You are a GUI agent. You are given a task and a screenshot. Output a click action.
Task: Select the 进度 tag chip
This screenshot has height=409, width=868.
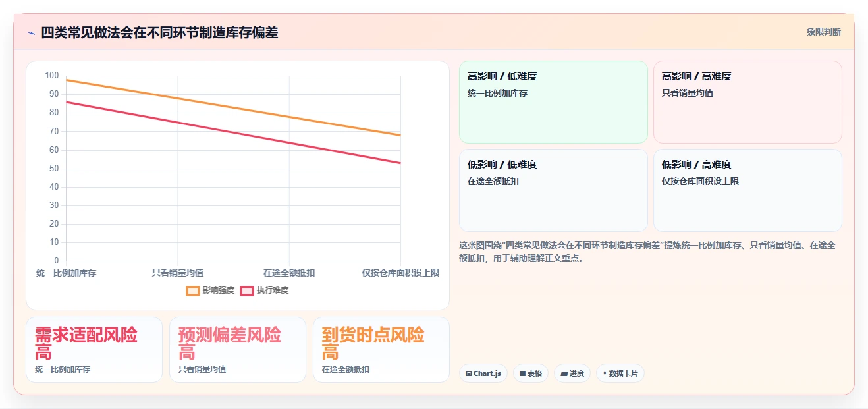point(572,373)
